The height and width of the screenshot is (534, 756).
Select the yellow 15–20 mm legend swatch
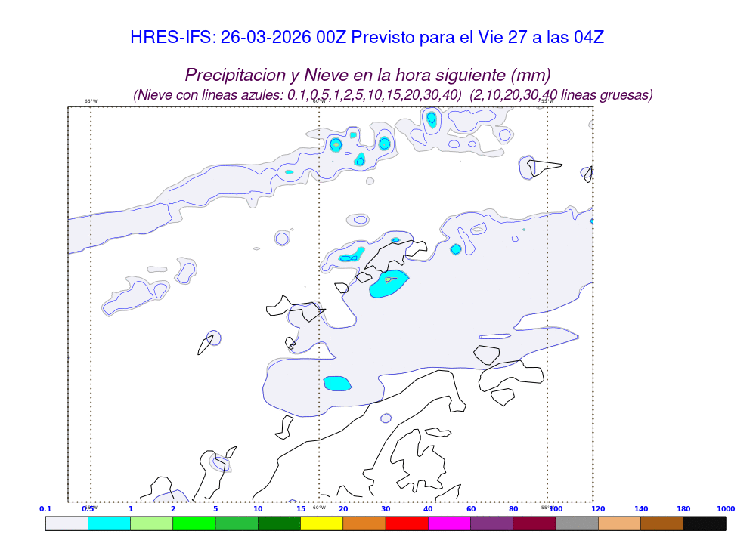(x=321, y=523)
